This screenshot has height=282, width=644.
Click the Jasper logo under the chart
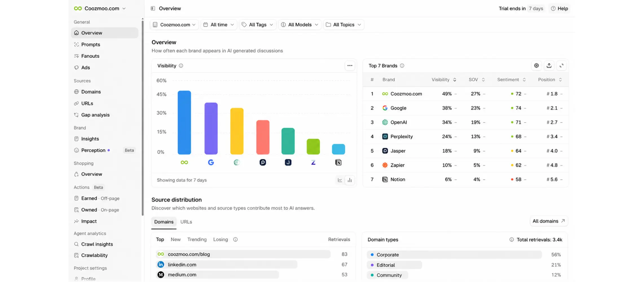pyautogui.click(x=288, y=163)
